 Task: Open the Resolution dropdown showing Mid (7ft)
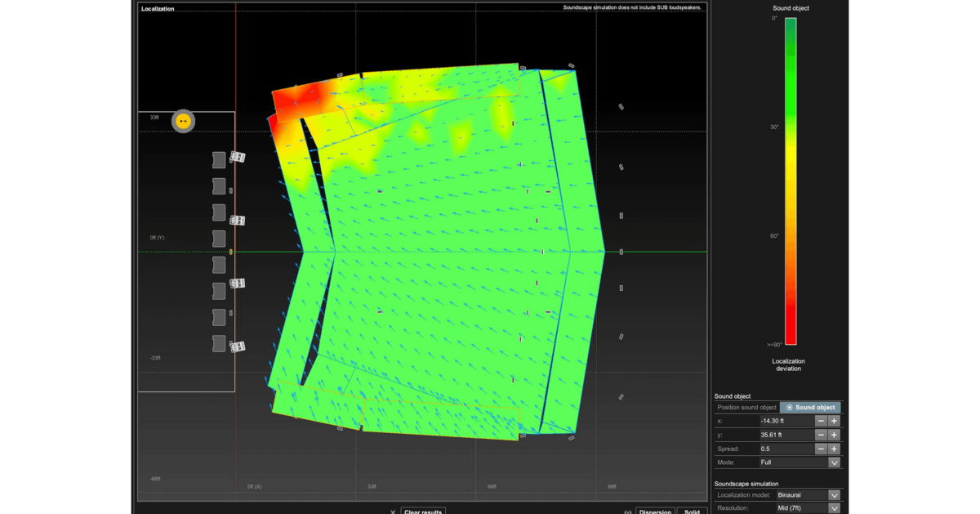pyautogui.click(x=834, y=507)
